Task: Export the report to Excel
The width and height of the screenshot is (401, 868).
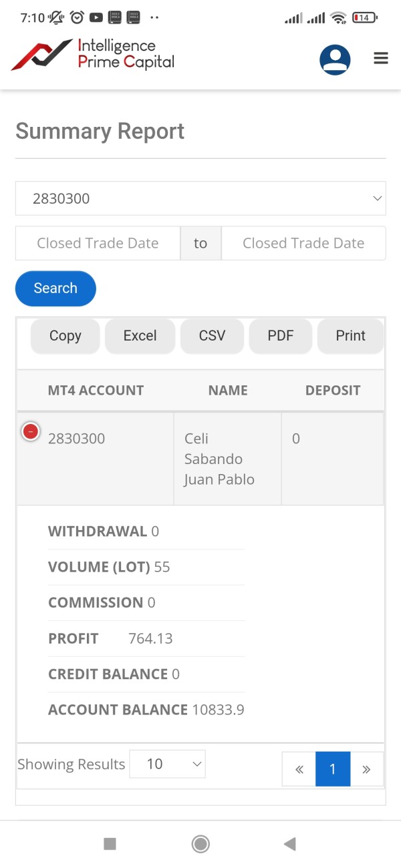Action: [140, 336]
